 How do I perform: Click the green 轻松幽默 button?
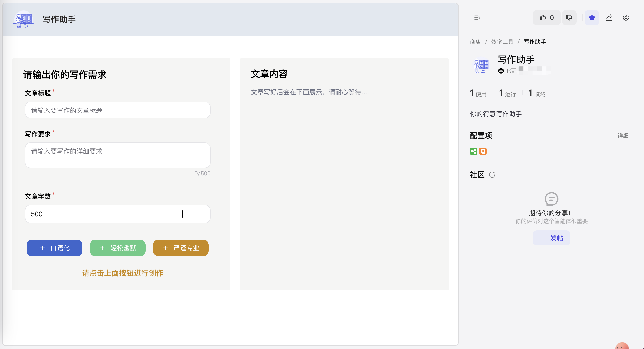[x=117, y=248]
